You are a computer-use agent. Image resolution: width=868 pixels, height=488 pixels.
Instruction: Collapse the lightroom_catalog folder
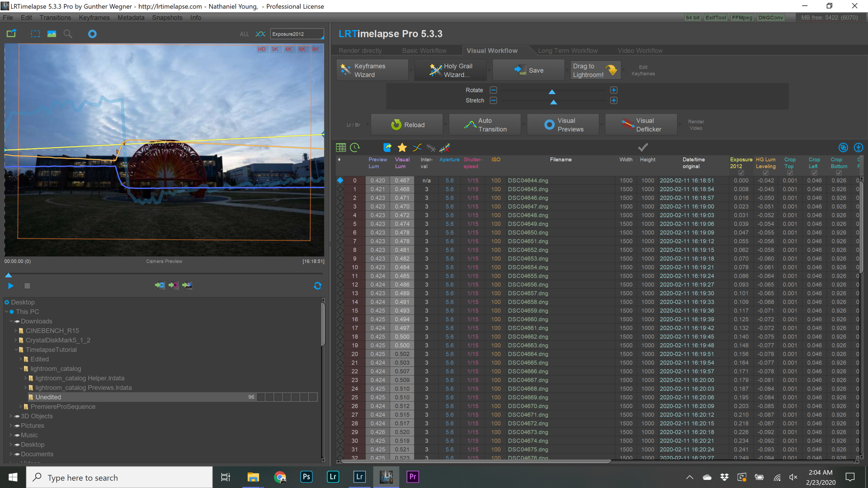tap(21, 368)
